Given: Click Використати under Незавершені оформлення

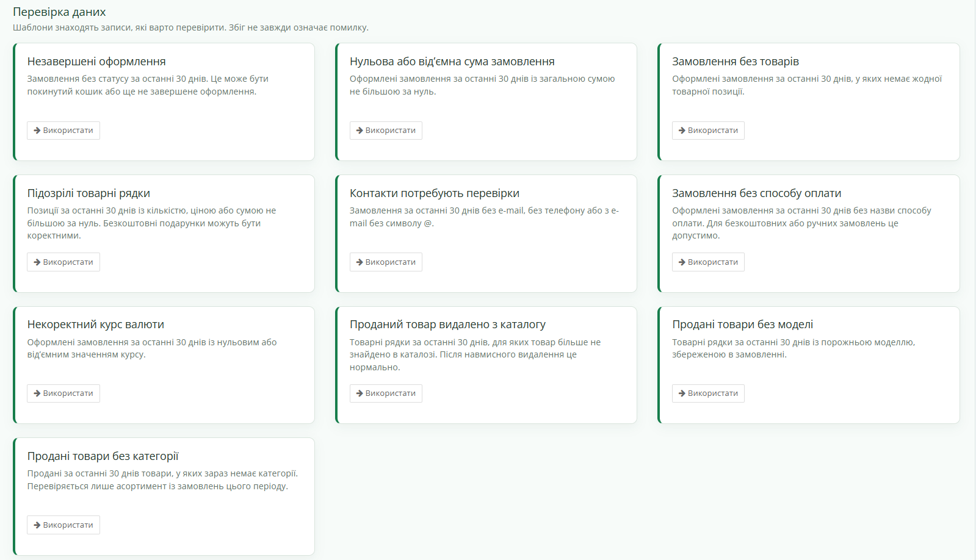Looking at the screenshot, I should pos(63,131).
